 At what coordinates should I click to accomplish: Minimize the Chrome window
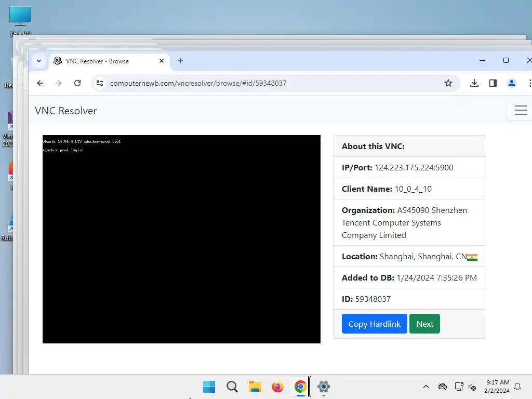click(x=482, y=60)
